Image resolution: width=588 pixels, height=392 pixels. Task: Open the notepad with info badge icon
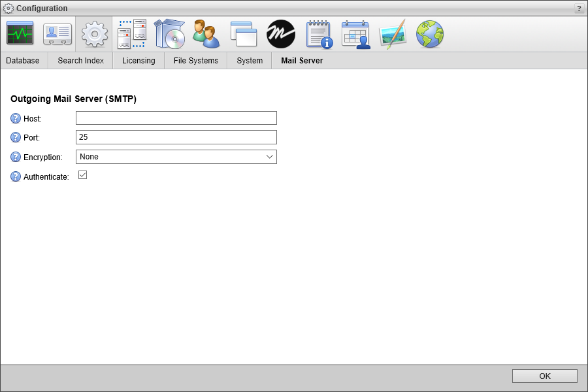319,35
